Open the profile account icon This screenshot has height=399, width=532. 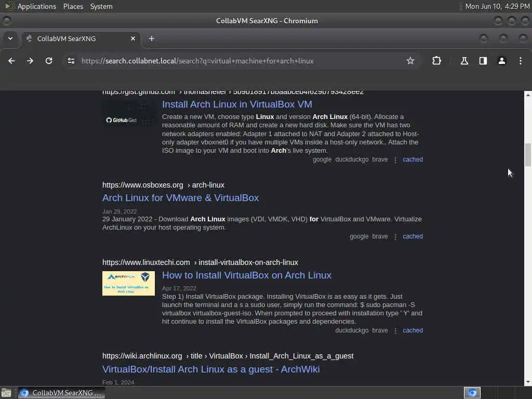point(502,61)
